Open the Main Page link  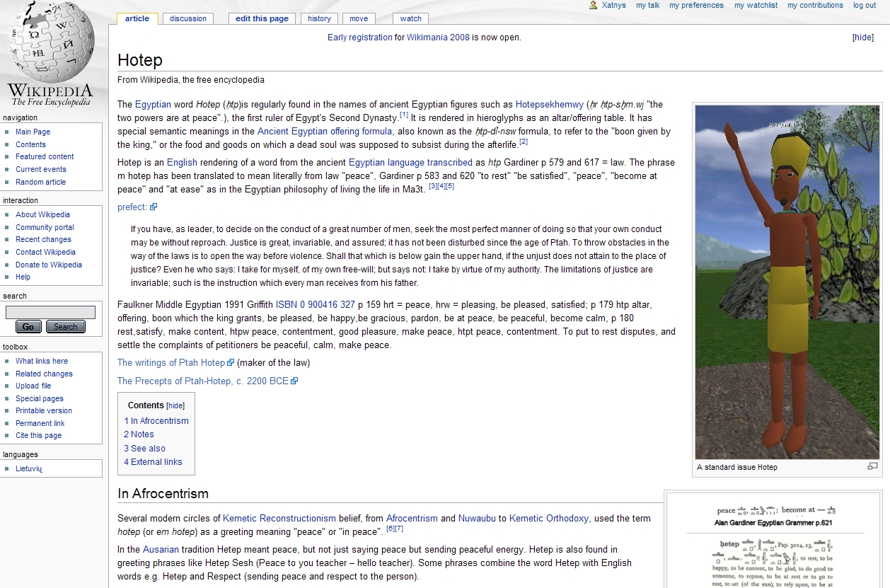coord(33,132)
